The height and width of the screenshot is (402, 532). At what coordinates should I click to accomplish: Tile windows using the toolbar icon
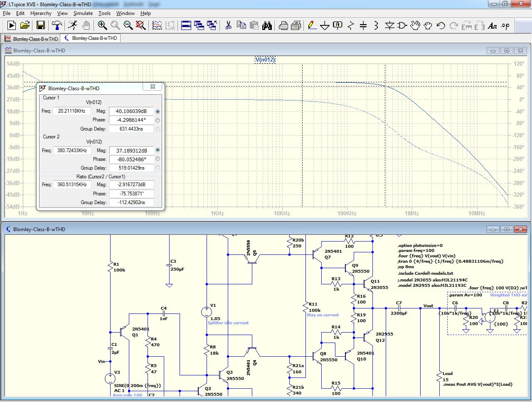[186, 25]
